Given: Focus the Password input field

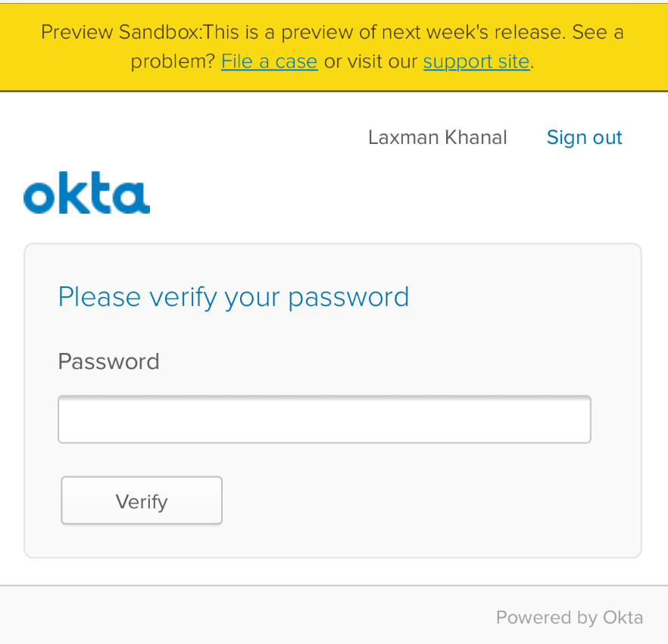Looking at the screenshot, I should click(324, 420).
